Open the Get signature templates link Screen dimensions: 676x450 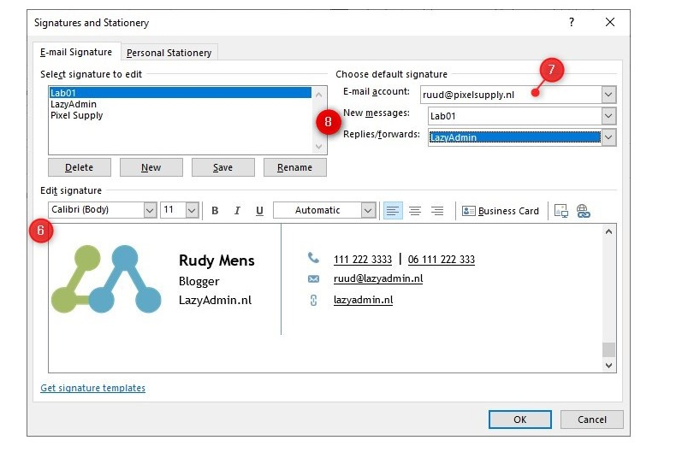click(x=93, y=388)
